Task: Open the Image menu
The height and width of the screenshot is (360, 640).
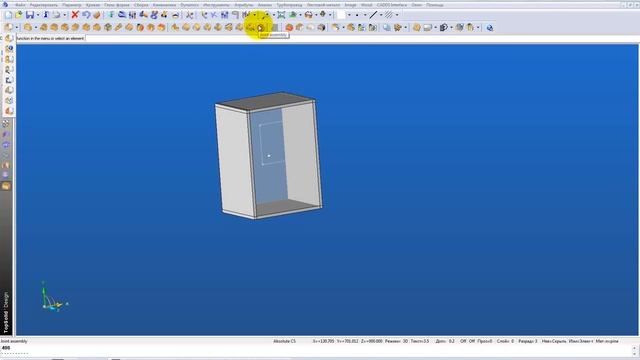Action: [x=350, y=5]
